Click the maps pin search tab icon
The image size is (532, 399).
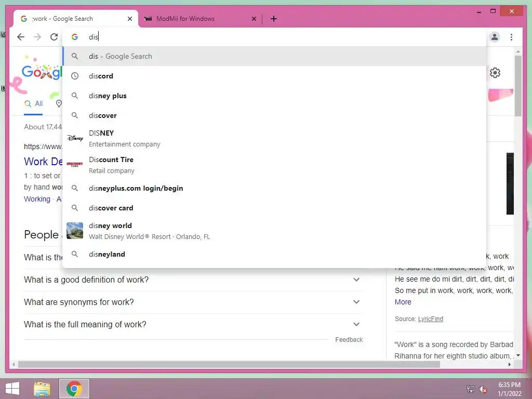click(x=59, y=104)
